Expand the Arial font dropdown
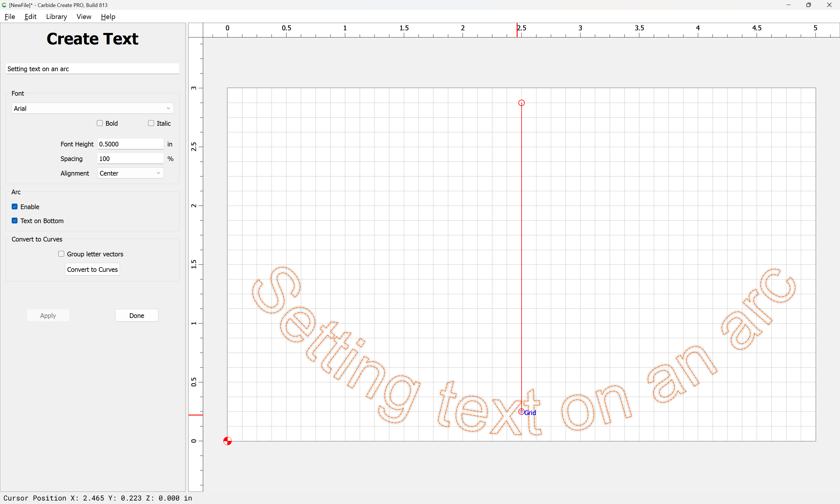 [x=93, y=108]
